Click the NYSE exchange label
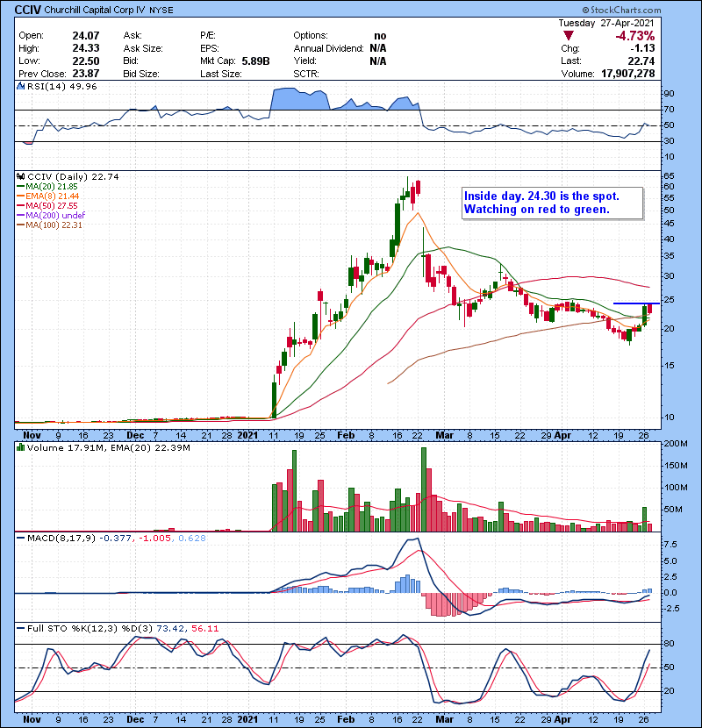The image size is (702, 728). tap(161, 11)
